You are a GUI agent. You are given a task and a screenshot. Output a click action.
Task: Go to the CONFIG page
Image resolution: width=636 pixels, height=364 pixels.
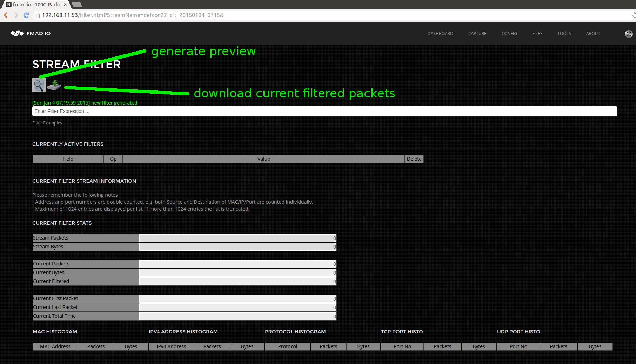coord(509,33)
